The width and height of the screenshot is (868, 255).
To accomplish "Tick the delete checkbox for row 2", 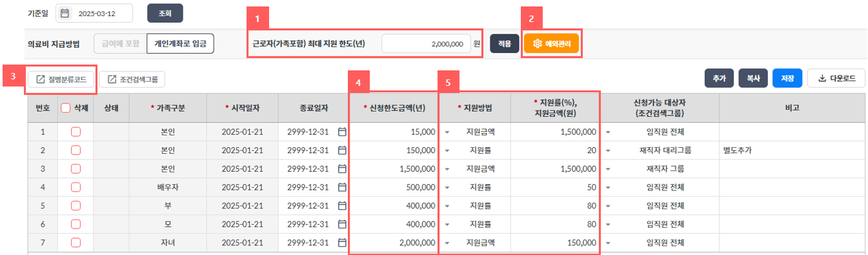I will point(76,150).
